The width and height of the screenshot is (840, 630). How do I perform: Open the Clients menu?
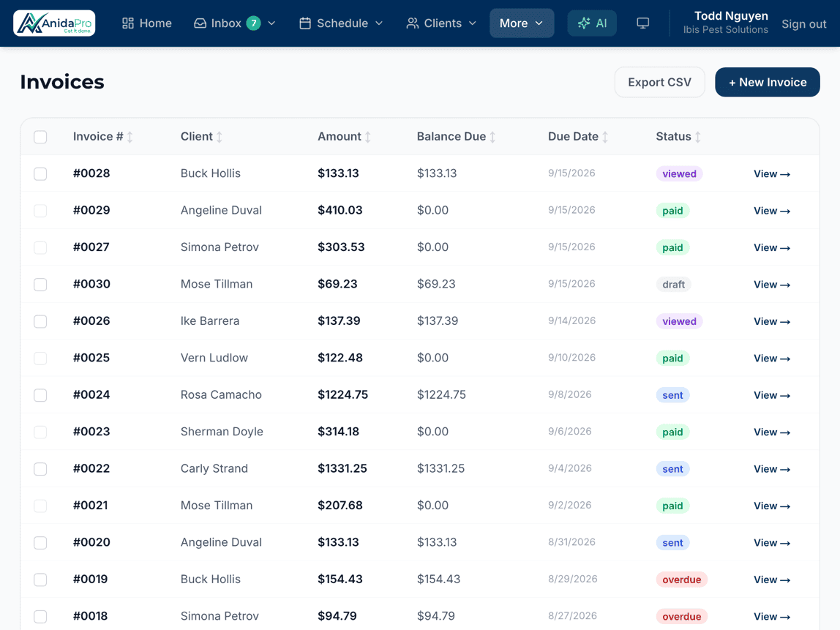(x=441, y=23)
